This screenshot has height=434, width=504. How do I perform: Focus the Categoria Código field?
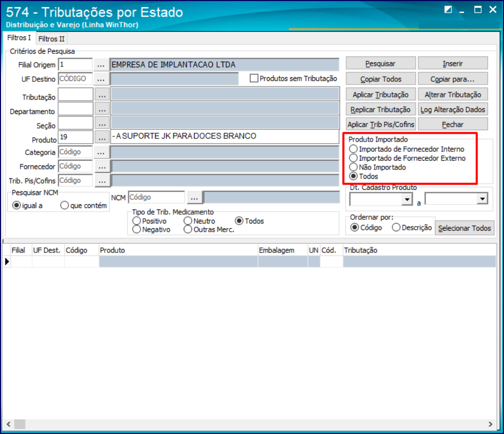coord(76,152)
